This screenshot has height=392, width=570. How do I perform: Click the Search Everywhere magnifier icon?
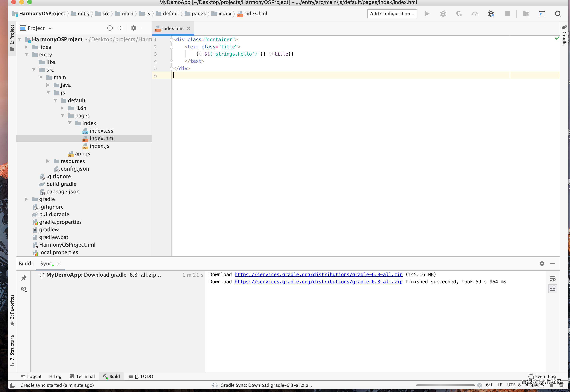tap(558, 14)
